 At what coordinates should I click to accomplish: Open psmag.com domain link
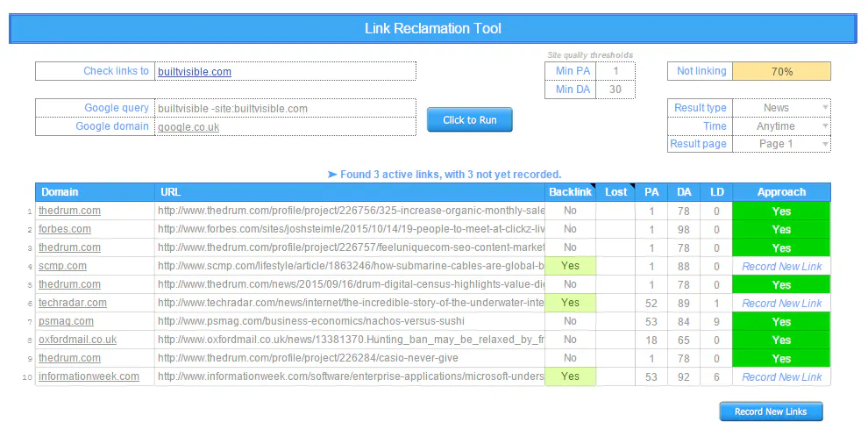point(66,320)
